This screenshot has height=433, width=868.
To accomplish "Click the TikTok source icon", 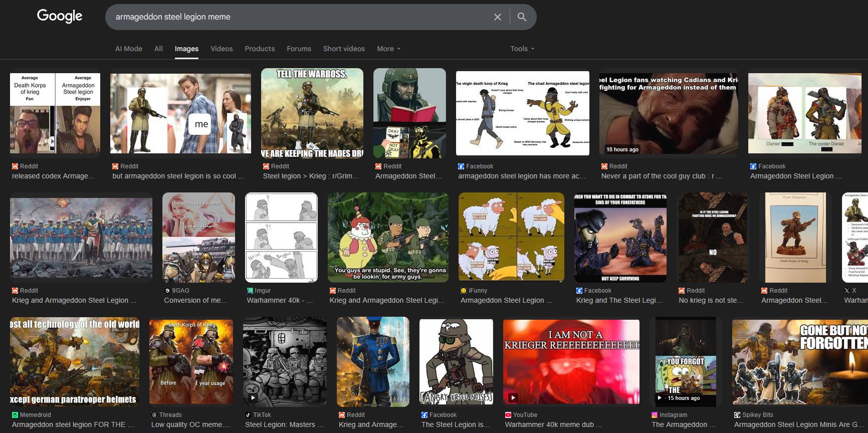I will tap(248, 415).
